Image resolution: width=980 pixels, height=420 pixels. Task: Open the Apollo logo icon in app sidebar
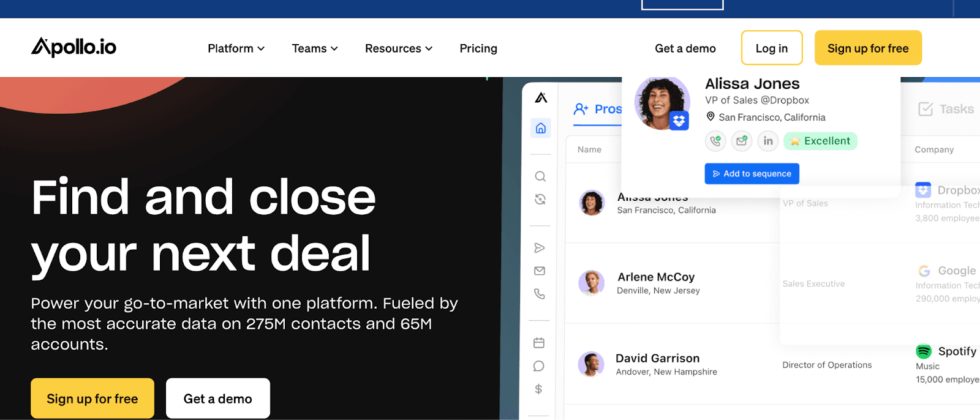click(x=541, y=97)
